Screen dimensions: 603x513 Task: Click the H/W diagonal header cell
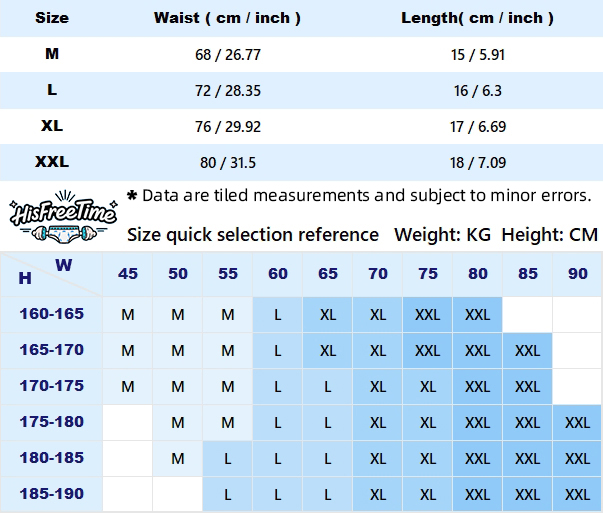[51, 274]
